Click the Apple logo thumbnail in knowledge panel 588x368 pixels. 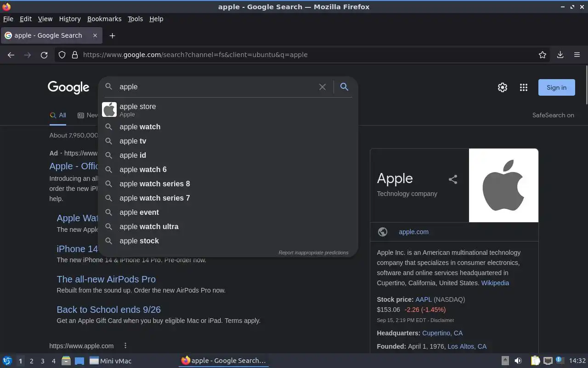[503, 185]
